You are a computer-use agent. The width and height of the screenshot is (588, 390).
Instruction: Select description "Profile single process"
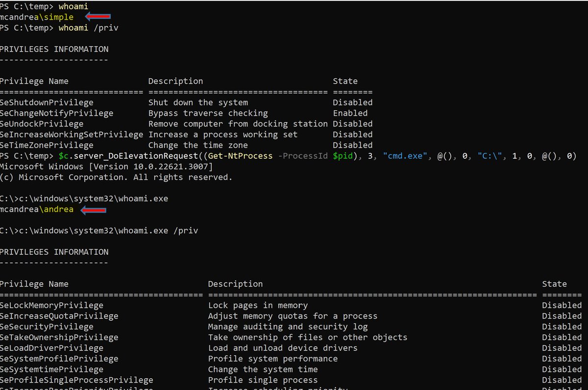click(263, 380)
